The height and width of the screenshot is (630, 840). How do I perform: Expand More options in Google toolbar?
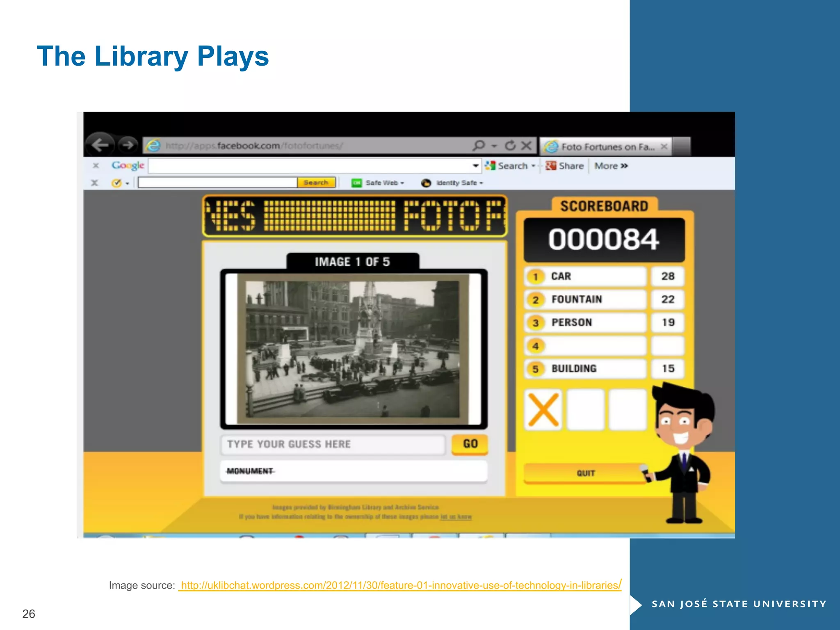coord(611,166)
